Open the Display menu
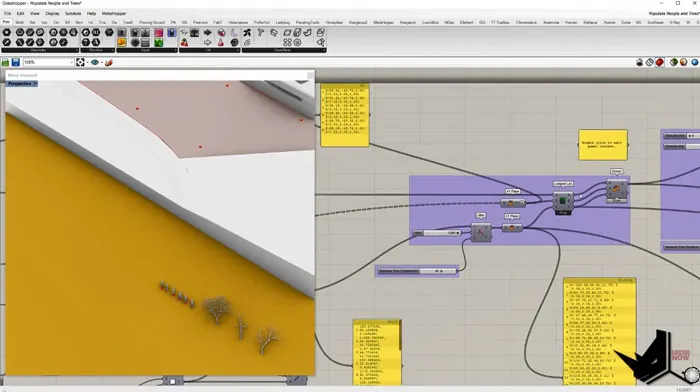Image resolution: width=700 pixels, height=392 pixels. click(52, 13)
